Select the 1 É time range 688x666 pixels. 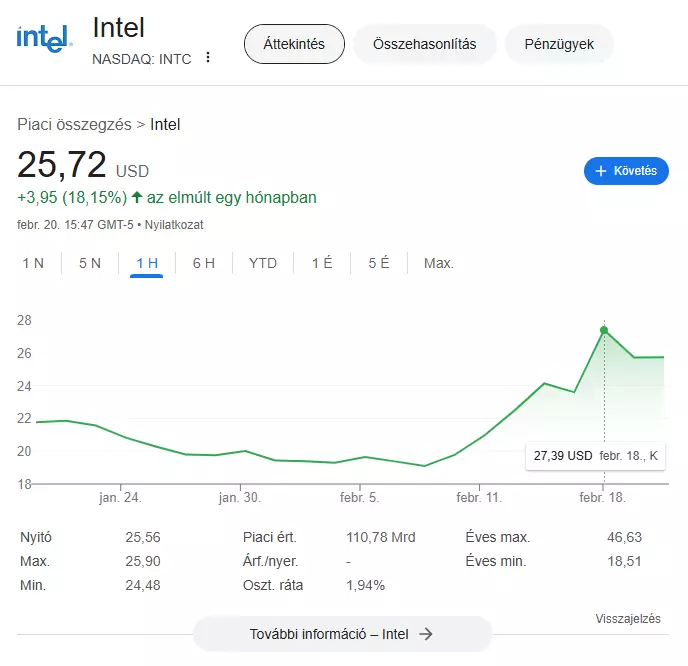(x=322, y=263)
